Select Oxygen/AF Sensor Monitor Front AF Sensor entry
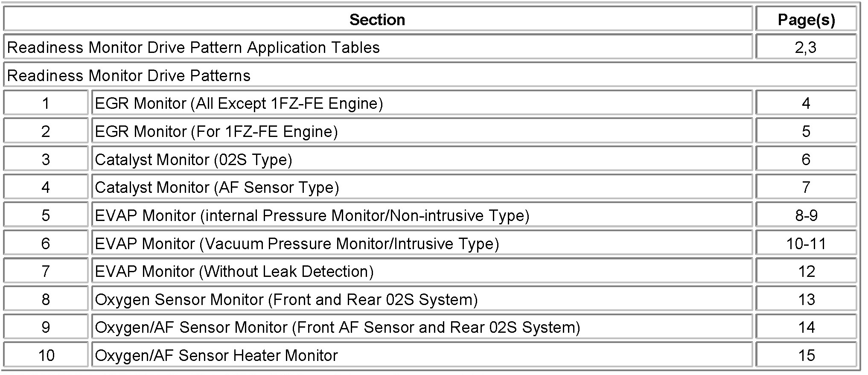 click(x=337, y=327)
